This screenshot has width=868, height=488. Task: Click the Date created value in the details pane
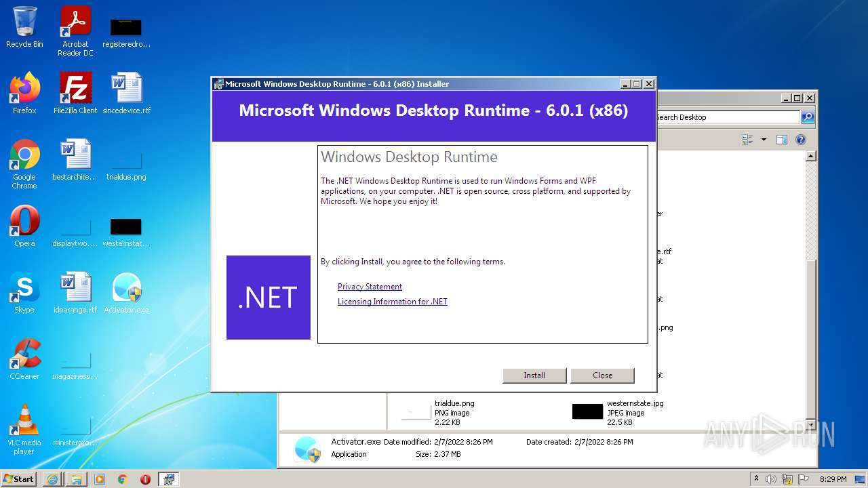tap(603, 442)
